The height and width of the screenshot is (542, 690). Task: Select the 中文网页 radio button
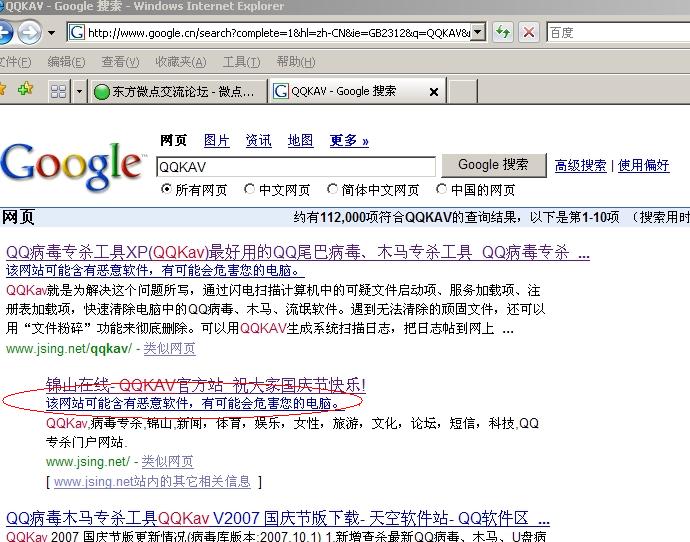pyautogui.click(x=249, y=189)
